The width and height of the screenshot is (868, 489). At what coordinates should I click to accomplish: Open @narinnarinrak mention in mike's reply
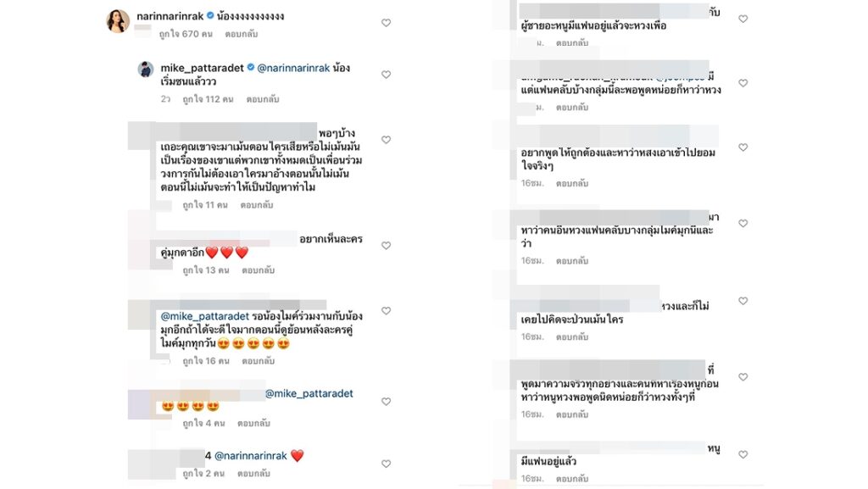click(x=293, y=68)
